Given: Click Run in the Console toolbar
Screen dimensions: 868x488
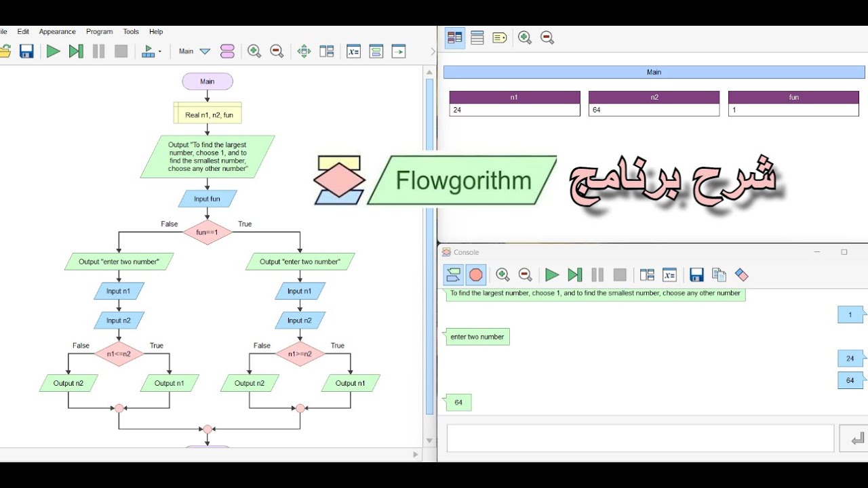Looking at the screenshot, I should click(x=552, y=274).
